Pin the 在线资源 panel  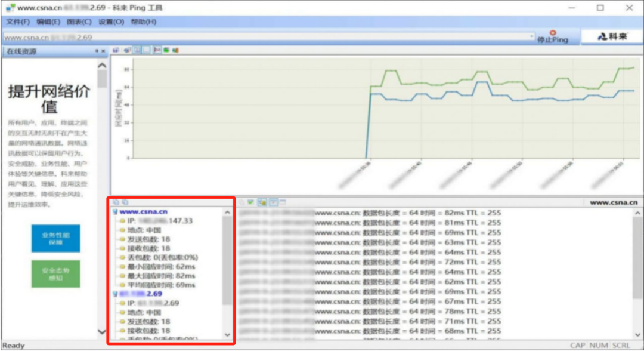coord(97,51)
